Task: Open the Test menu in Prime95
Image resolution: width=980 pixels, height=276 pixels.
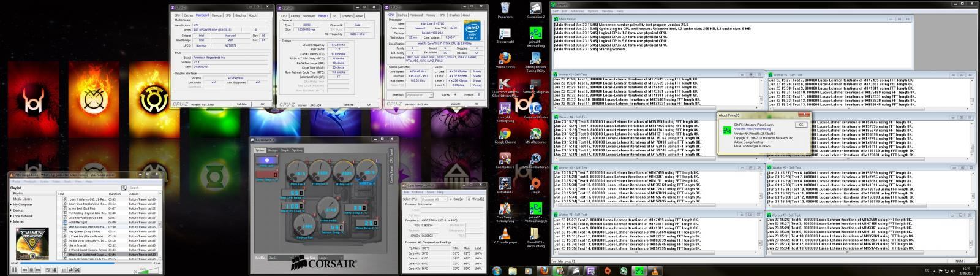Action: 556,11
